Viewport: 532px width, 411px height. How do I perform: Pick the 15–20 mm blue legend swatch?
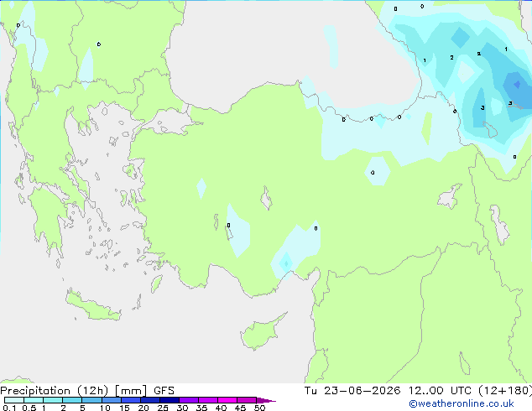[130, 400]
